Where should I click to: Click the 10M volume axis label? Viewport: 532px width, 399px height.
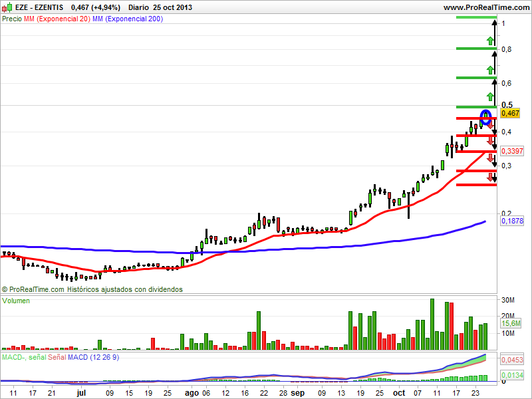point(508,334)
